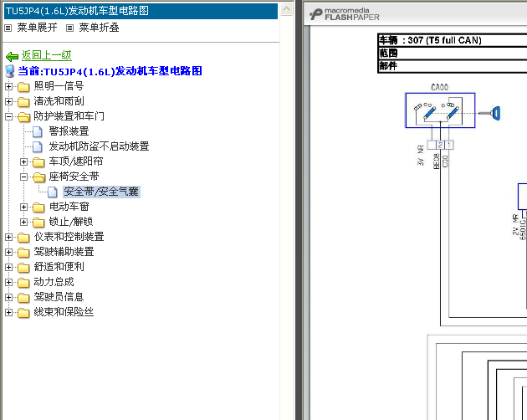Click the folder icon for 清洗和雨刮
Screen dimensions: 527x420
click(23, 102)
